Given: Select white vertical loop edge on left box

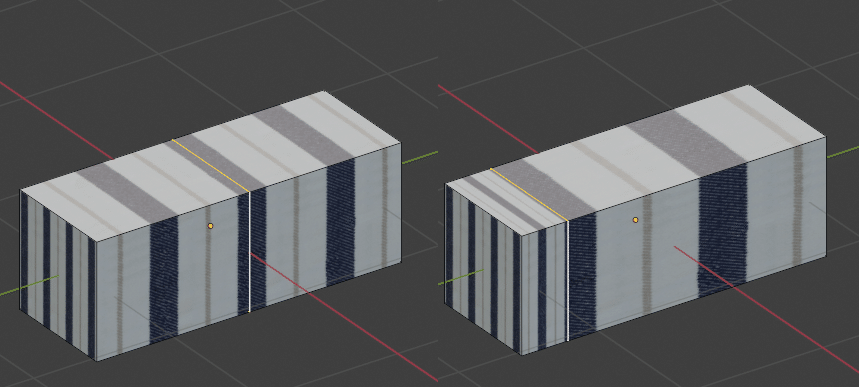Looking at the screenshot, I should coord(250,252).
